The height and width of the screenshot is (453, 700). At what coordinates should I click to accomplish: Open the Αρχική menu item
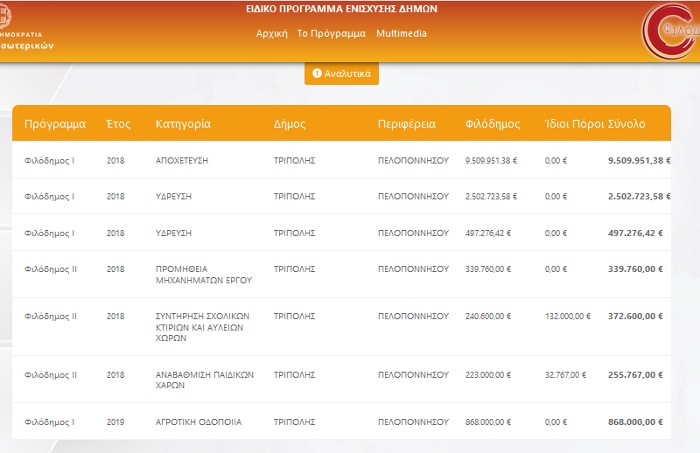[271, 33]
